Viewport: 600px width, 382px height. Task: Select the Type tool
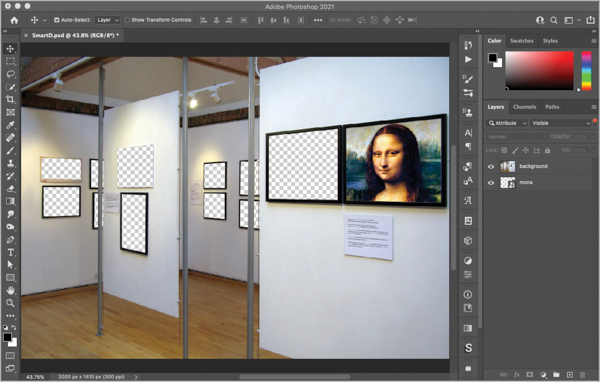(x=10, y=252)
